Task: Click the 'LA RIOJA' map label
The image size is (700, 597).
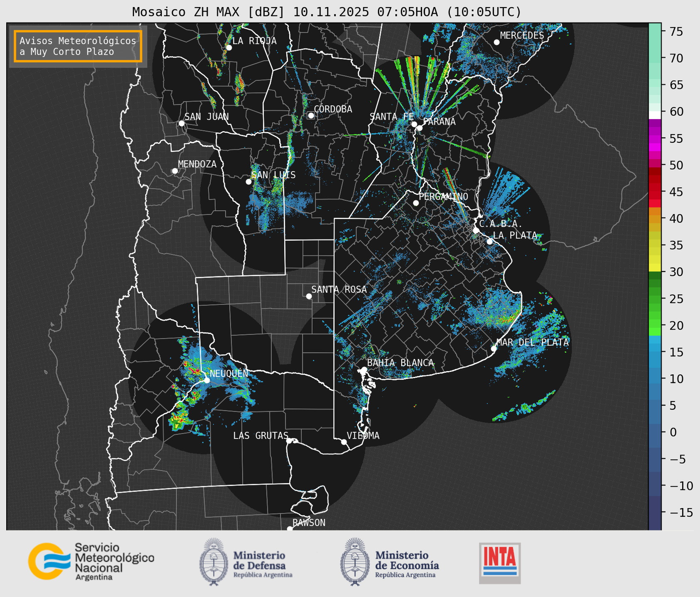Action: pyautogui.click(x=254, y=41)
